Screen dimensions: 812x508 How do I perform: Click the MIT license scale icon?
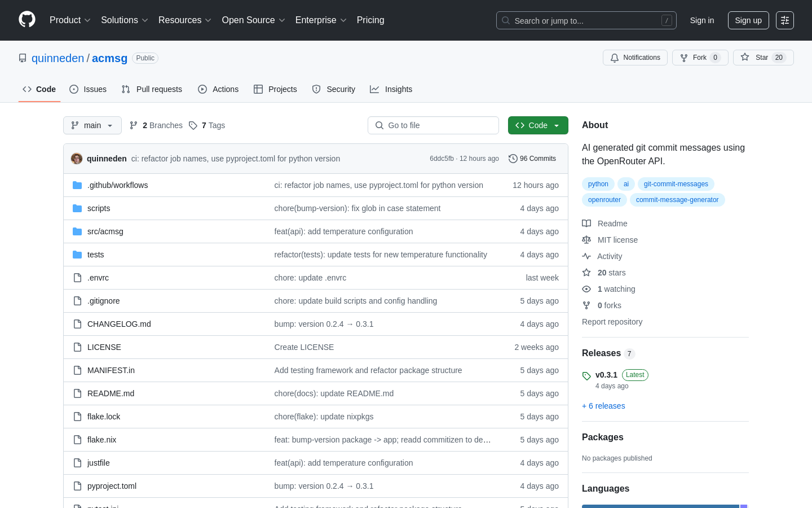tap(586, 240)
